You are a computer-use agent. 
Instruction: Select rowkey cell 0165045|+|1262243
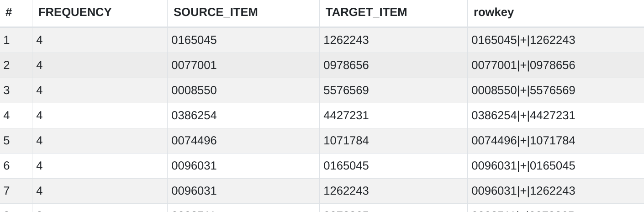[523, 40]
